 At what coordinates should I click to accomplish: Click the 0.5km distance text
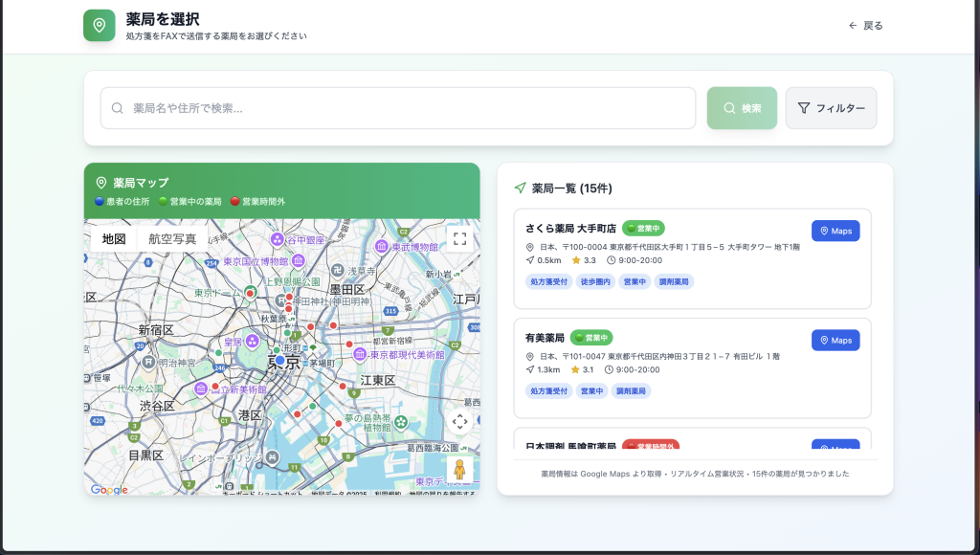click(548, 260)
